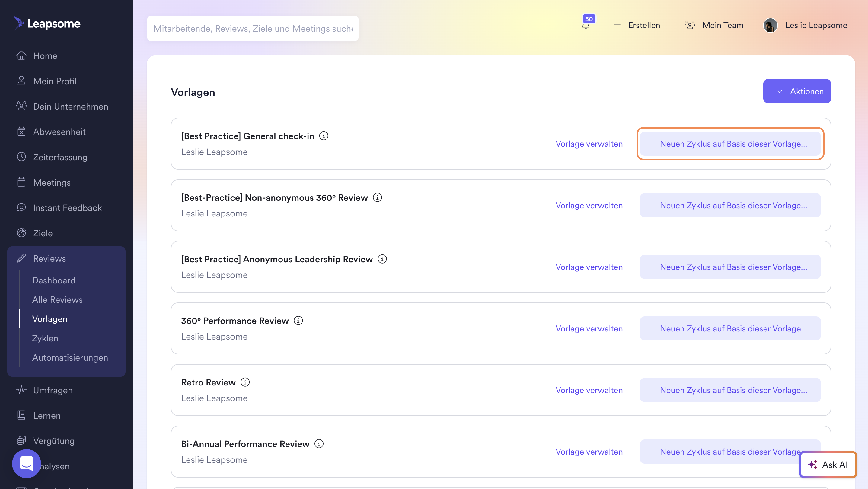Open the Leslie Leapsome user menu

pyautogui.click(x=816, y=25)
